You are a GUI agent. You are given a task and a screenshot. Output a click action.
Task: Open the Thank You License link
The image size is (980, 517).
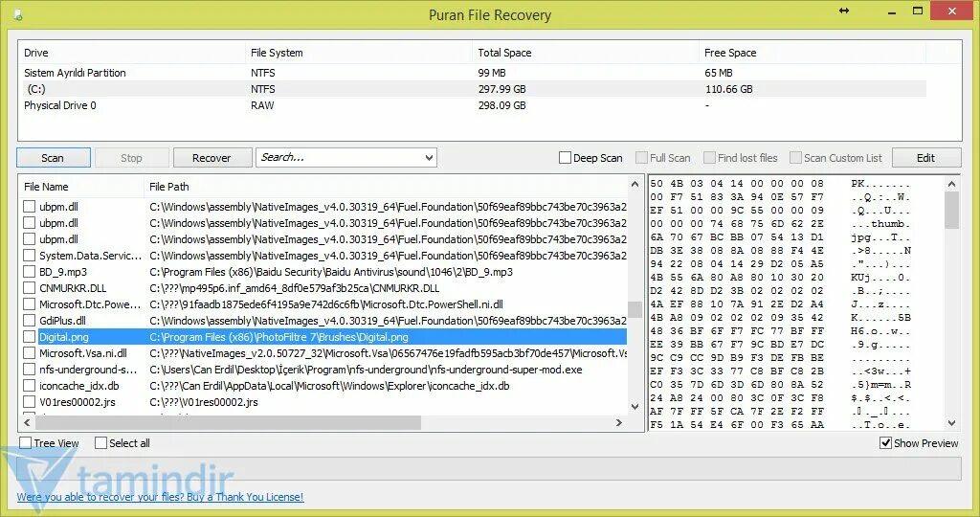coord(160,497)
